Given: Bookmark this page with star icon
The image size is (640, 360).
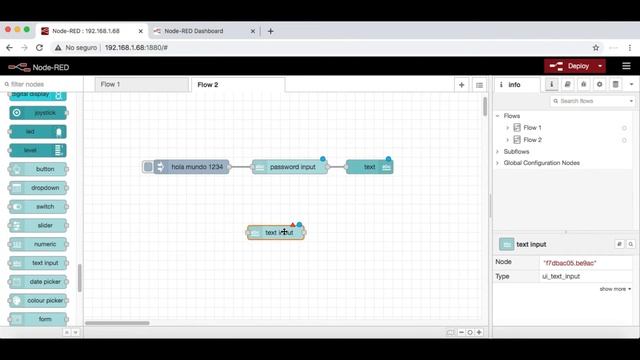Looking at the screenshot, I should coord(596,48).
